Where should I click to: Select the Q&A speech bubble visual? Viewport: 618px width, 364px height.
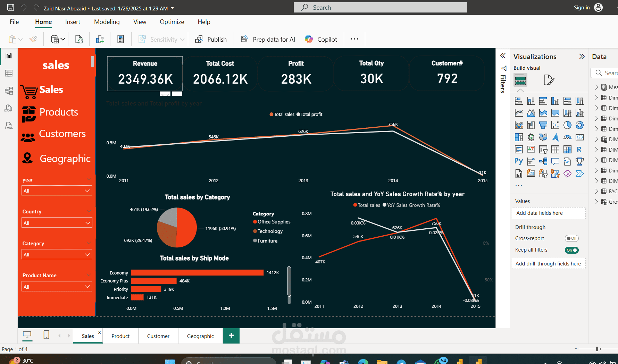point(555,161)
